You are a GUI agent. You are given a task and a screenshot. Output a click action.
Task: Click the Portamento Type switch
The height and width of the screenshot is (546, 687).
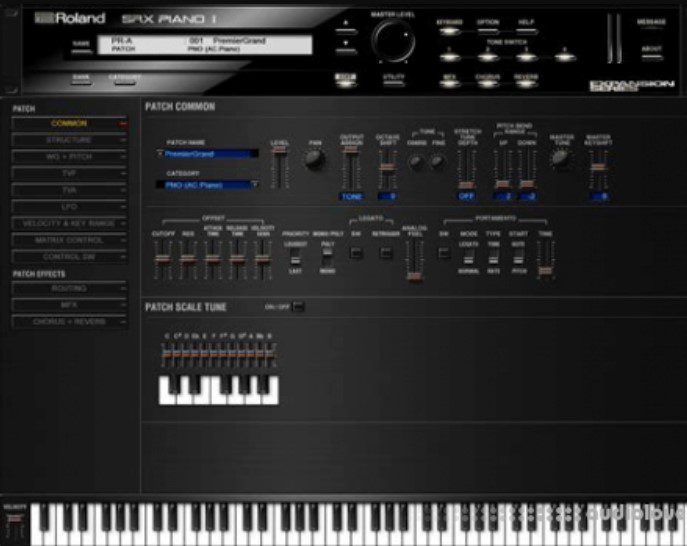(x=493, y=258)
